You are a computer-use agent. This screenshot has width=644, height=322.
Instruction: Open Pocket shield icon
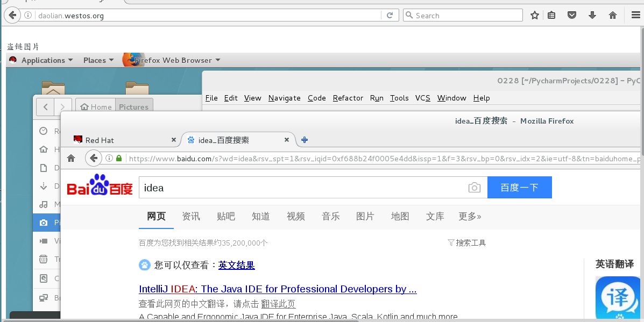click(x=572, y=15)
